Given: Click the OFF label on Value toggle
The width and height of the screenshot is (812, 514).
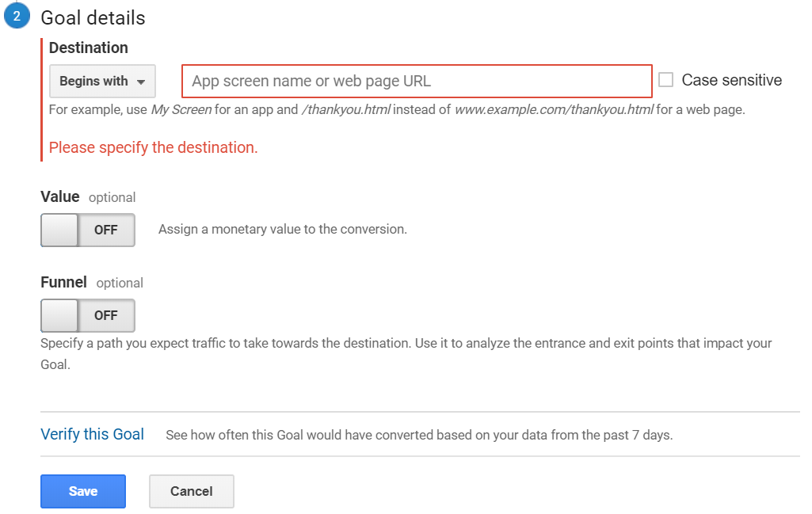Looking at the screenshot, I should (x=105, y=230).
